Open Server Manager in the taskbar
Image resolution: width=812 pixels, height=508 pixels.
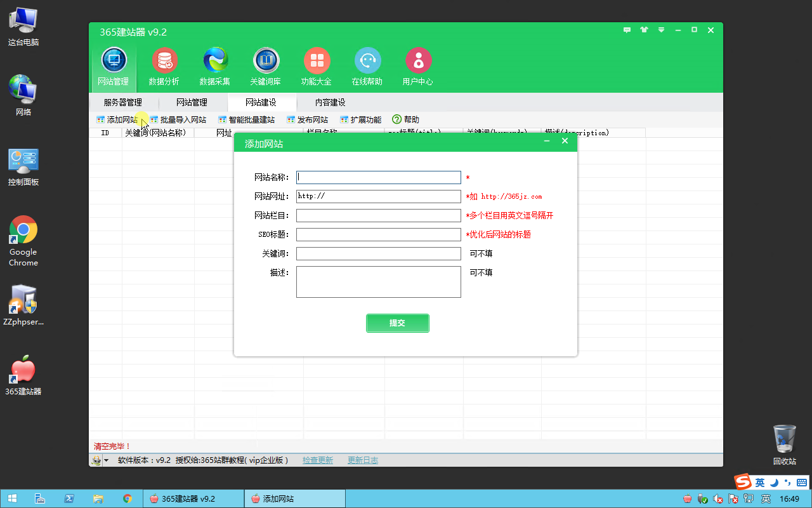pos(39,498)
